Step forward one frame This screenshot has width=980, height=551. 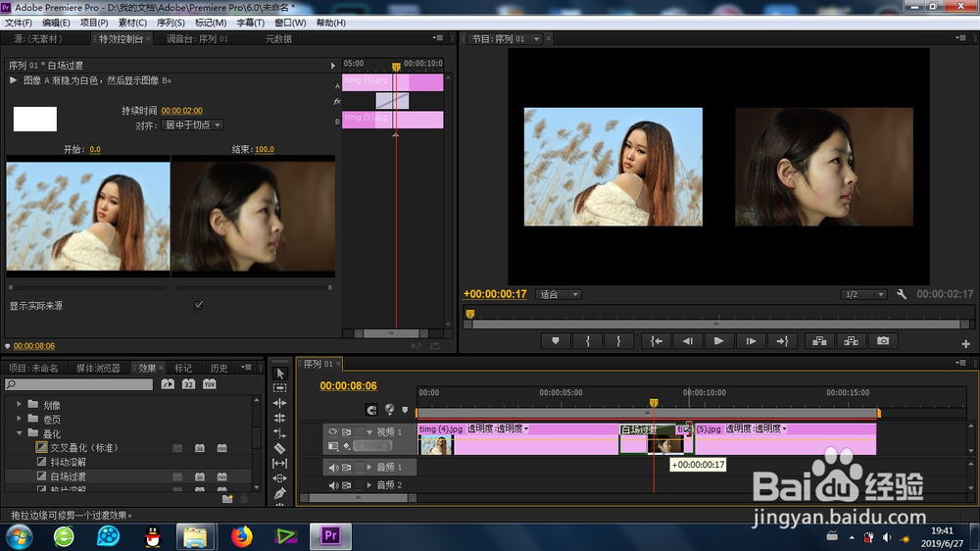point(751,341)
